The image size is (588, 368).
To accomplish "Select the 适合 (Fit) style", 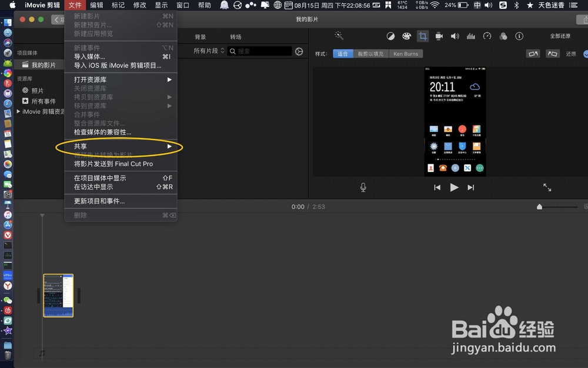I will [x=343, y=54].
